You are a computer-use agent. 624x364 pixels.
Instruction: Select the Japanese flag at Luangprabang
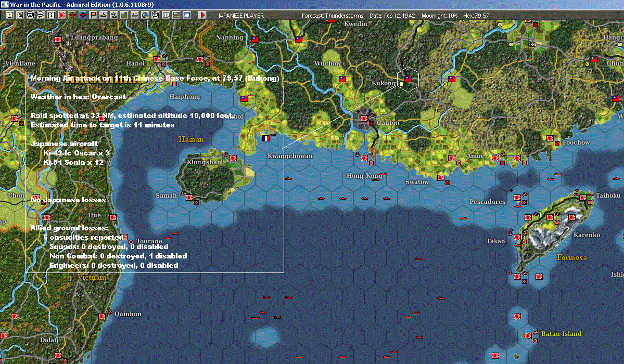pyautogui.click(x=58, y=40)
